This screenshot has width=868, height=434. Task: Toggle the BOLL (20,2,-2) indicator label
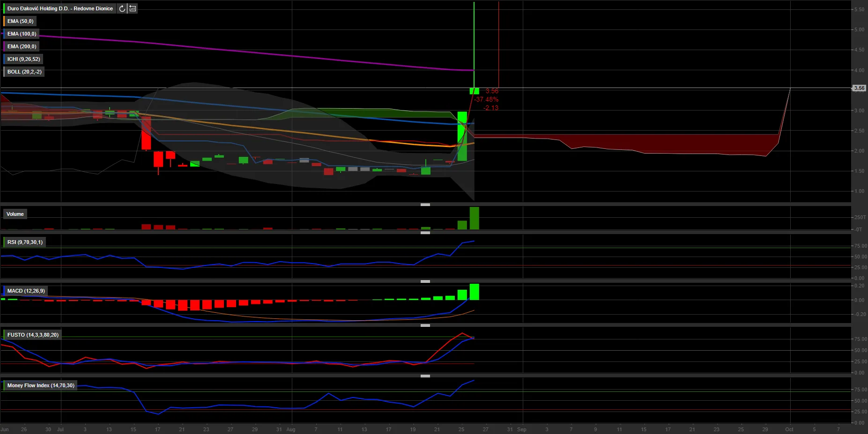click(24, 72)
